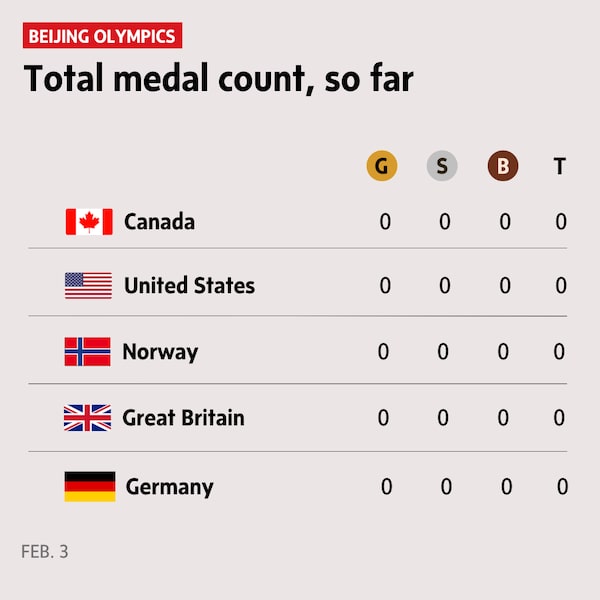Click the Germany flag icon

pyautogui.click(x=90, y=487)
